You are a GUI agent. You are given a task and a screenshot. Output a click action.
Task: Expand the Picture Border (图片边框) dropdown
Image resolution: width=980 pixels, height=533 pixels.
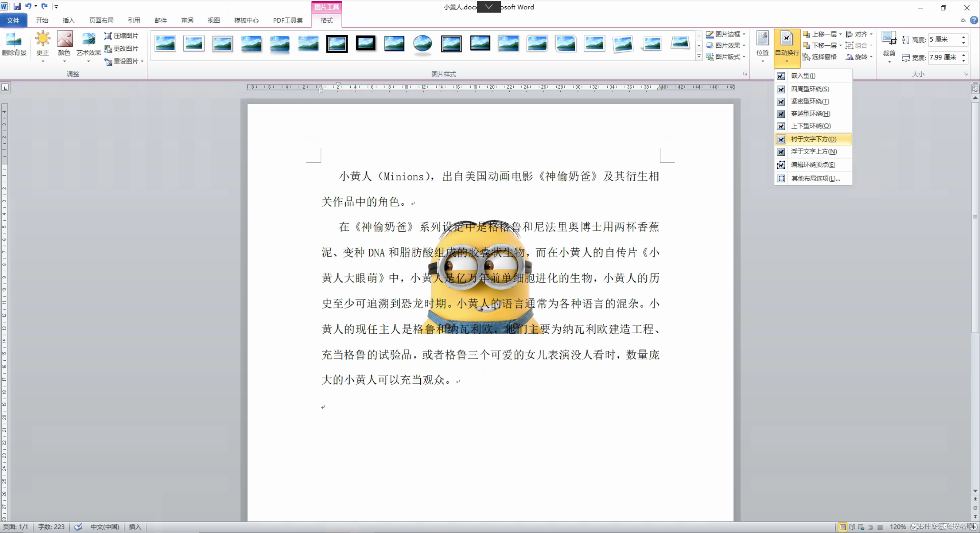[726, 34]
